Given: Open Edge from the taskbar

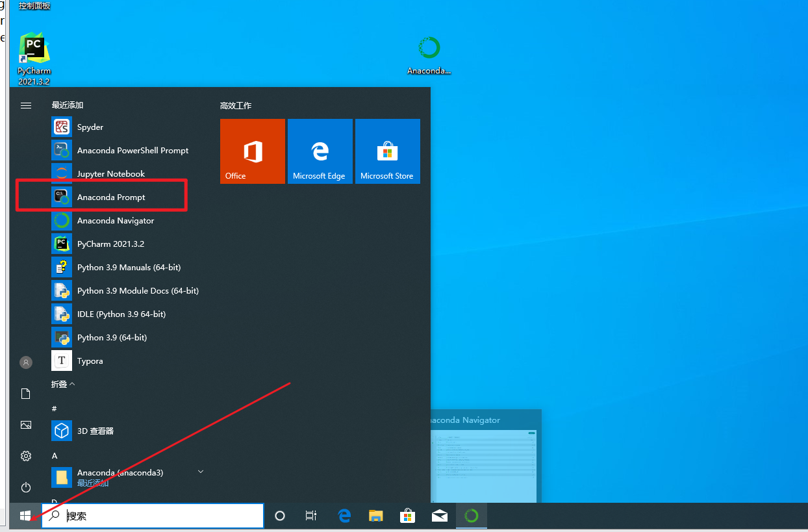Looking at the screenshot, I should 344,516.
